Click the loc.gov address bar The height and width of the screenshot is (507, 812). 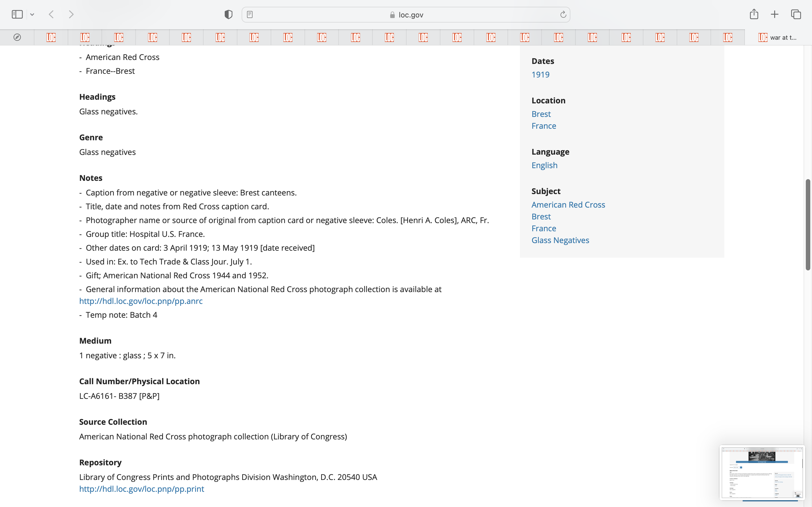[x=406, y=15]
